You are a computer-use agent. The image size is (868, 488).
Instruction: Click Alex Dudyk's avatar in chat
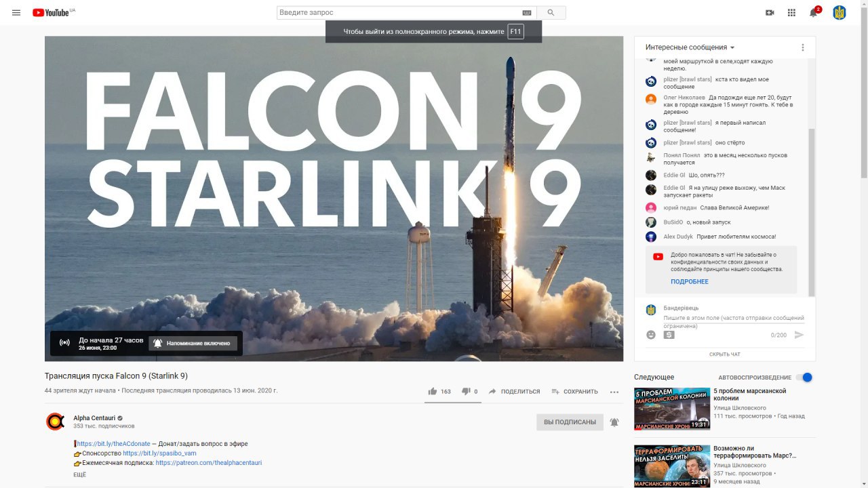coord(651,237)
